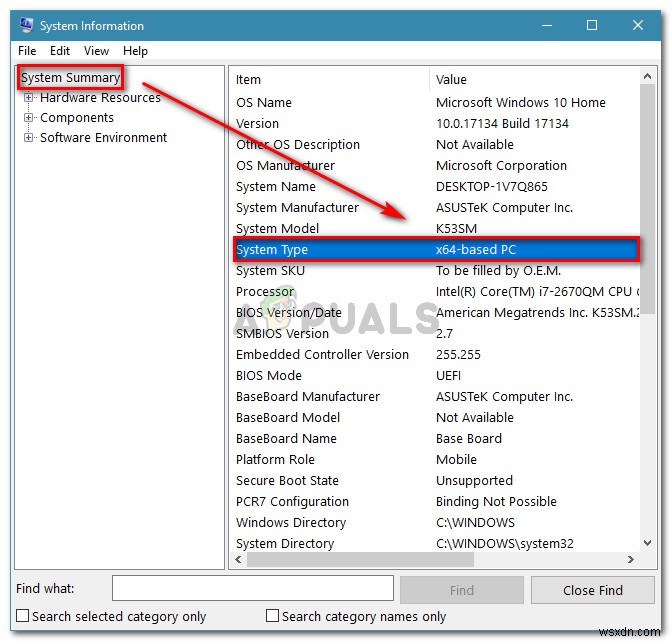This screenshot has height=642, width=672.
Task: Click the value Binding Not Possible
Action: click(496, 502)
